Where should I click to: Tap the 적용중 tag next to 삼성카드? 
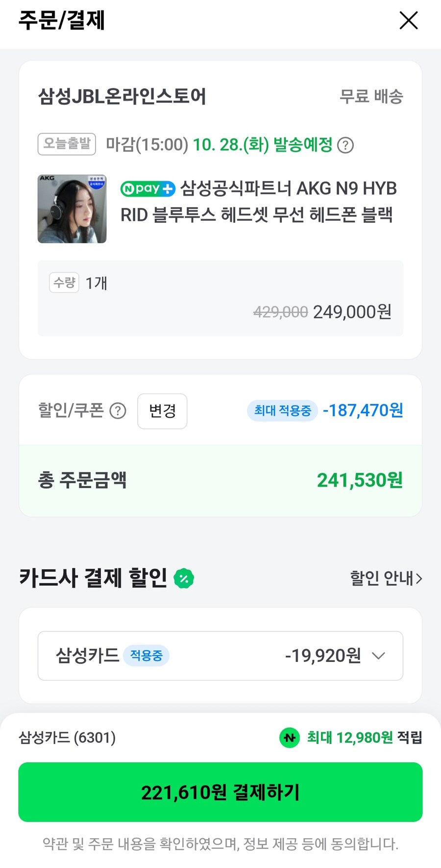(146, 656)
